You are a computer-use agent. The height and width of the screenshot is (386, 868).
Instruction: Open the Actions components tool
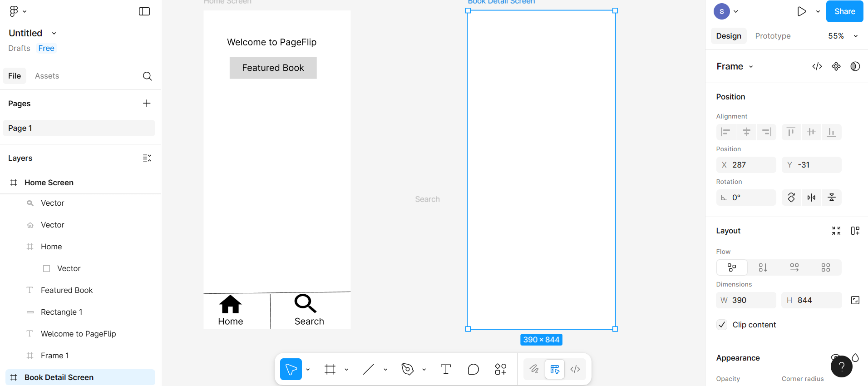(x=500, y=369)
